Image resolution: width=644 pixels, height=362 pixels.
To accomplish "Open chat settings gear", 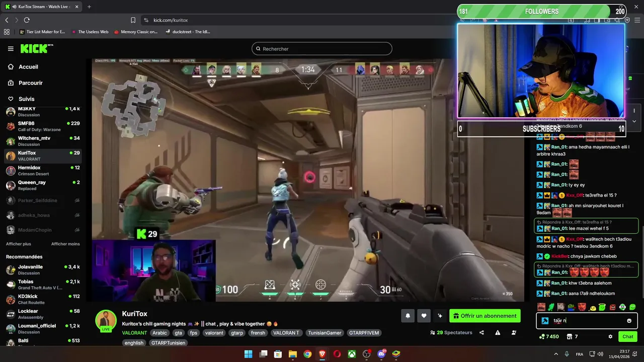I will (x=610, y=336).
